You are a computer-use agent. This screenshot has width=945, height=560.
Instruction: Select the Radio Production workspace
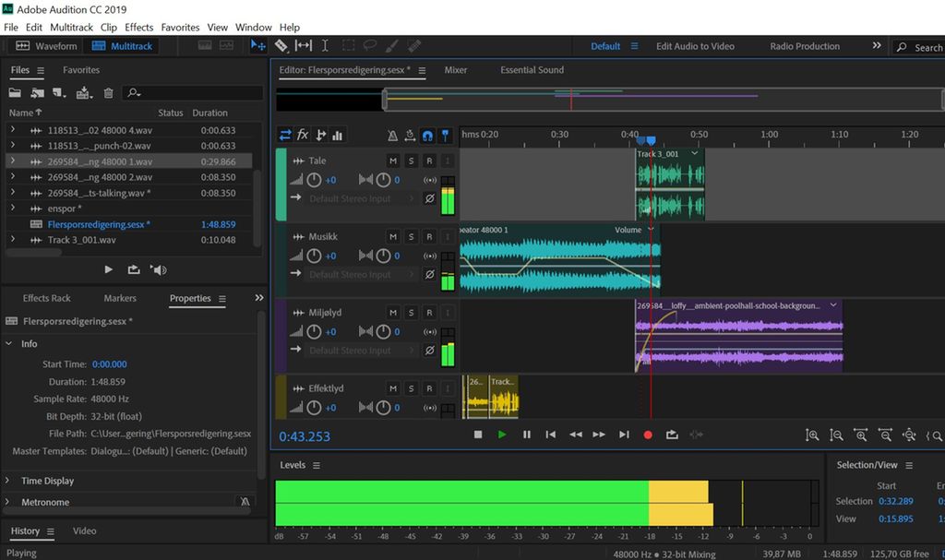coord(805,46)
